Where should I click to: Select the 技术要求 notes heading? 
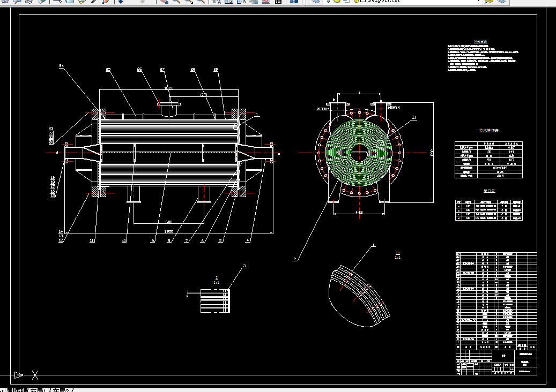[x=480, y=42]
